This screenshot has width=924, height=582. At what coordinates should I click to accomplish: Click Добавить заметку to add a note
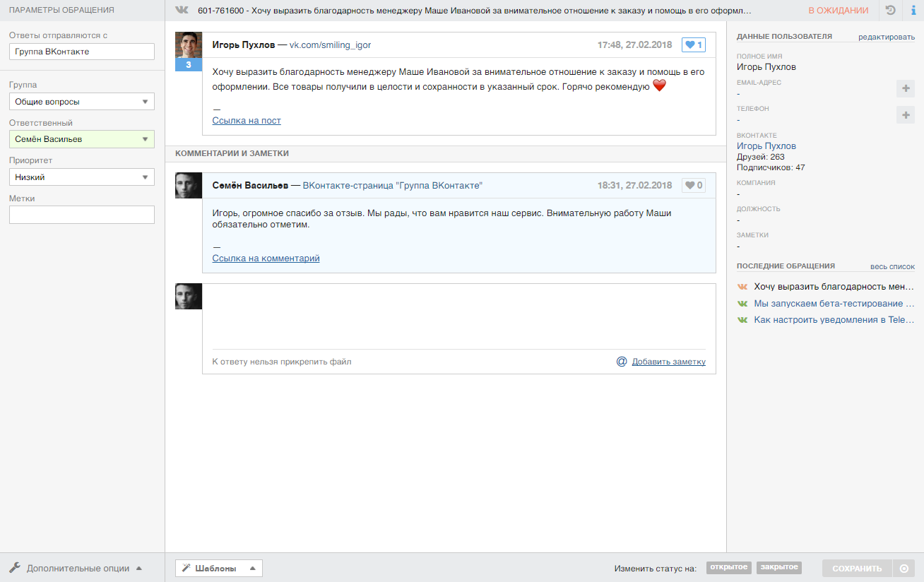coord(669,362)
